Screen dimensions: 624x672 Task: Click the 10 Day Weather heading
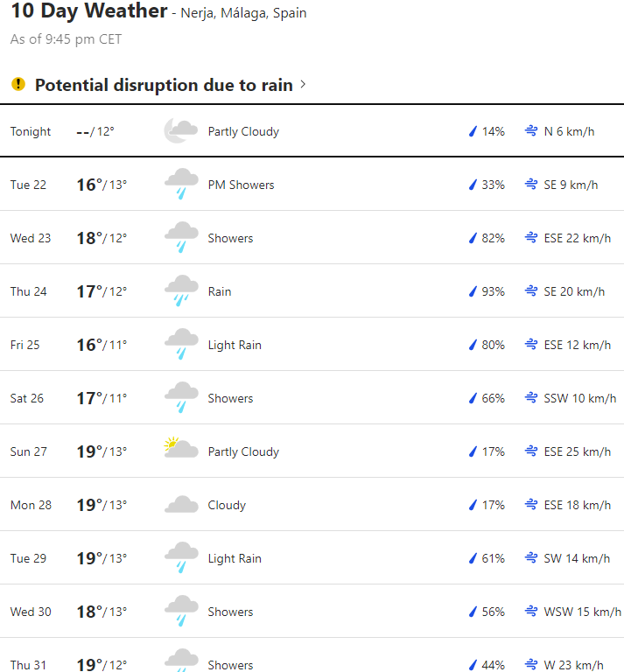pyautogui.click(x=88, y=11)
